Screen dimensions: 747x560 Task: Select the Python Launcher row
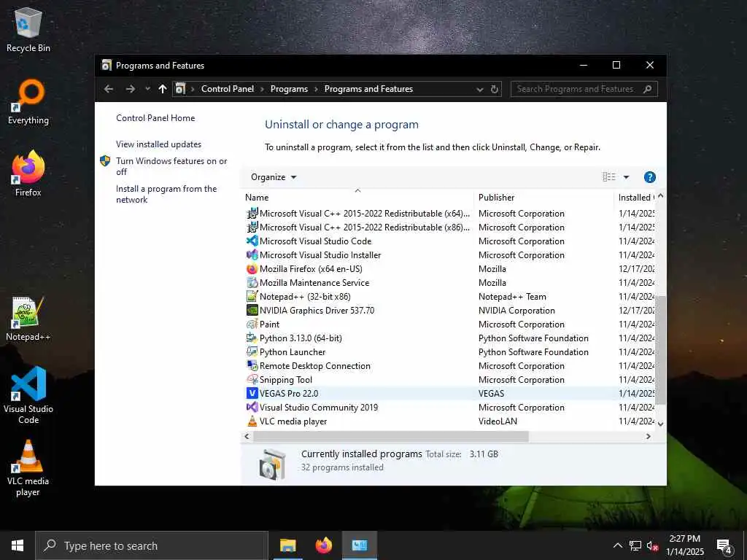point(449,352)
